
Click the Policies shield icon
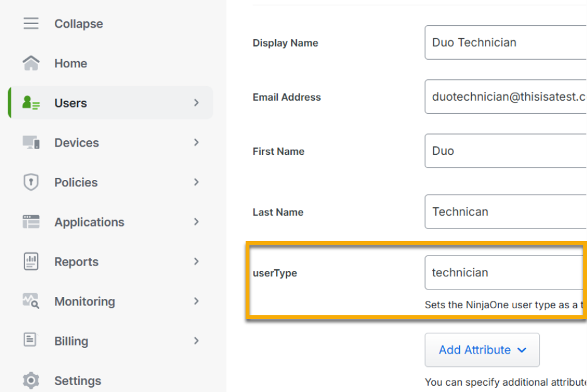click(30, 182)
